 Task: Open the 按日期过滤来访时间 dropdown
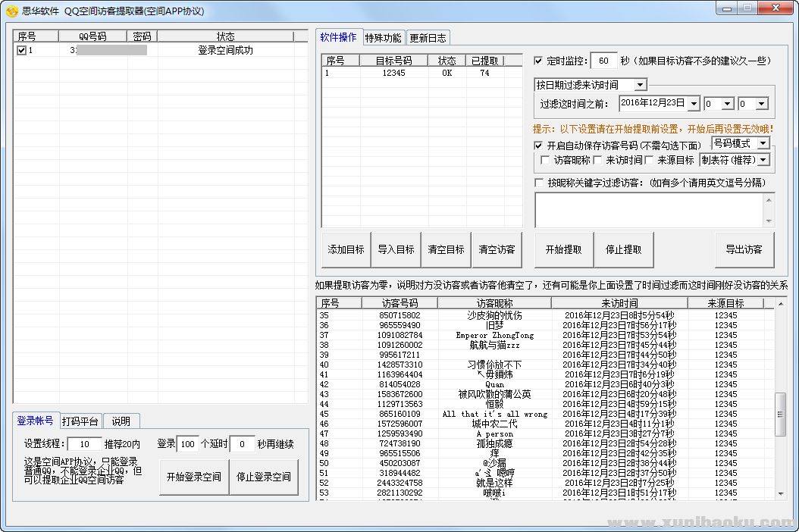(x=640, y=85)
